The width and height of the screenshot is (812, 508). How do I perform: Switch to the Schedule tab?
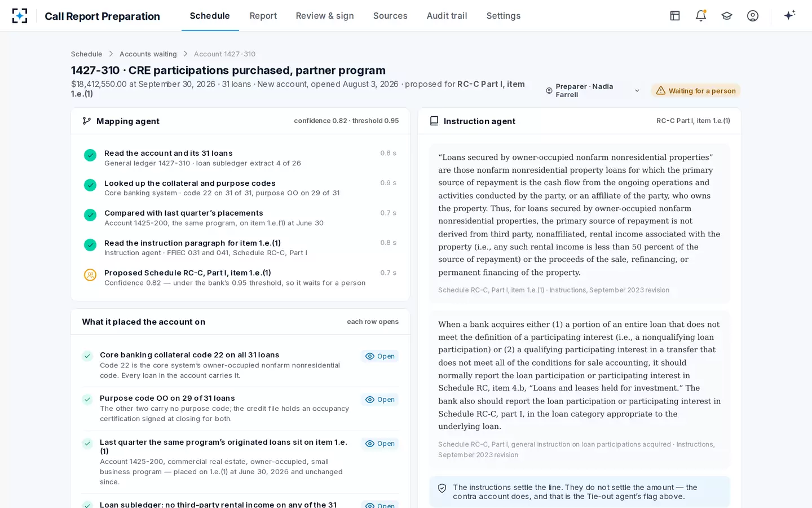210,16
